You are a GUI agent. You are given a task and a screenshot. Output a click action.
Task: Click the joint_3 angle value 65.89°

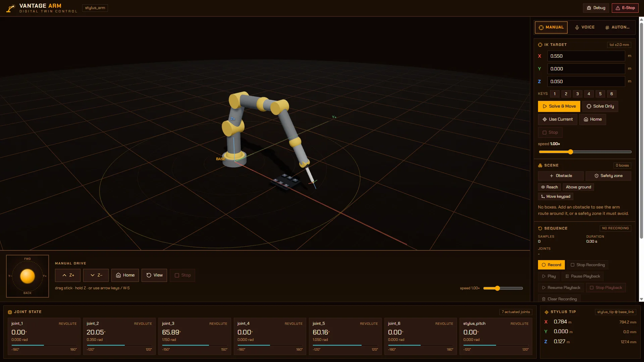[x=171, y=332]
